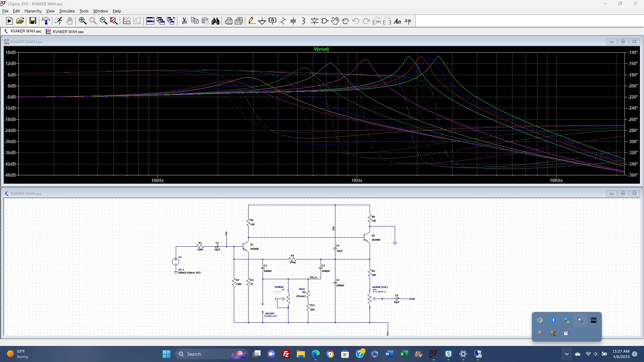Expand hidden system tray icons chevron

(x=567, y=354)
